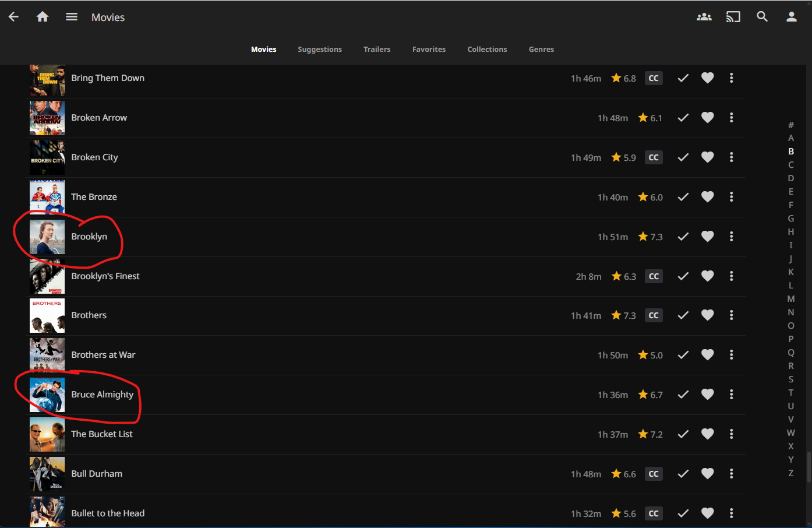This screenshot has width=812, height=528.
Task: Click the Bruce Almighty poster thumbnail
Action: (x=47, y=395)
